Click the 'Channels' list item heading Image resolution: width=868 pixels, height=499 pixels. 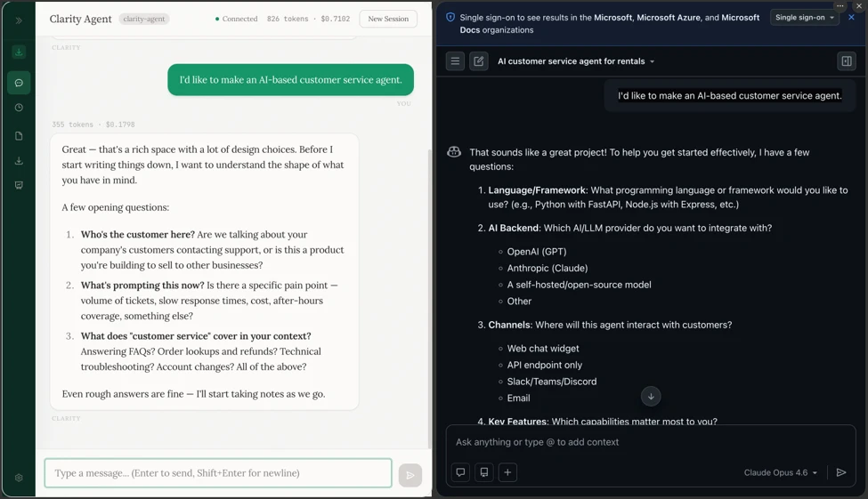[x=509, y=326]
